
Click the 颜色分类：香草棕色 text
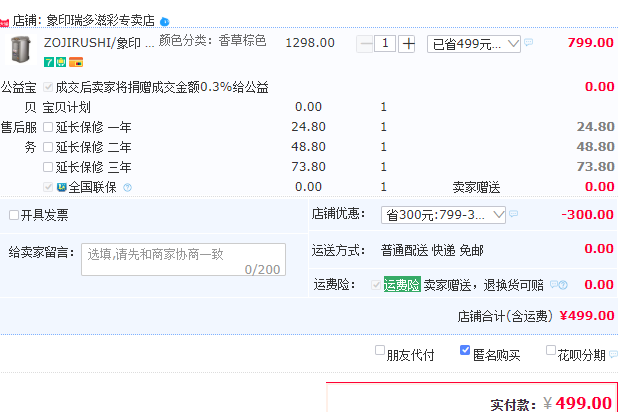pyautogui.click(x=212, y=40)
